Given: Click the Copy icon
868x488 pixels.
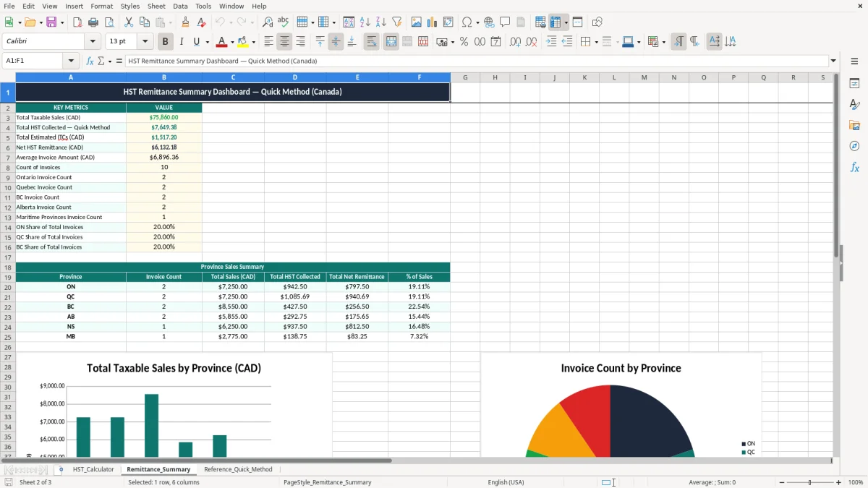Looking at the screenshot, I should [144, 22].
